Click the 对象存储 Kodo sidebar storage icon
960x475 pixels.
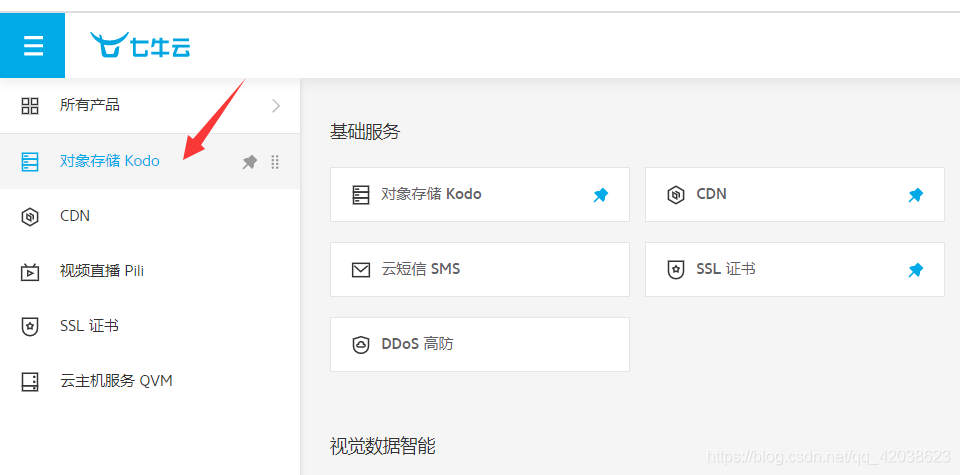pos(29,162)
